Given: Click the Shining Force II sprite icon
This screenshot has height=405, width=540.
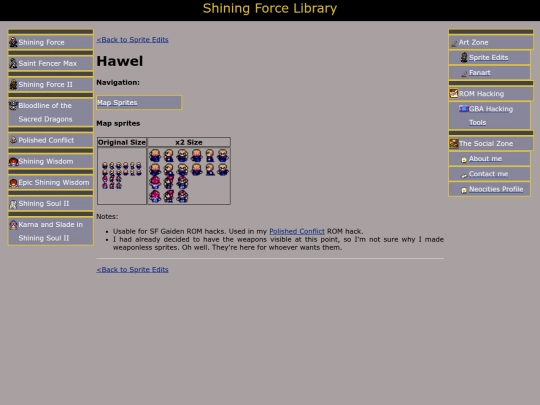Looking at the screenshot, I should [x=13, y=84].
